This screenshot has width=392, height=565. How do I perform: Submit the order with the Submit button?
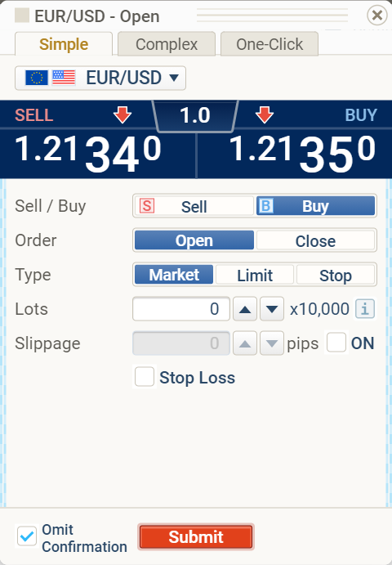[x=196, y=537]
